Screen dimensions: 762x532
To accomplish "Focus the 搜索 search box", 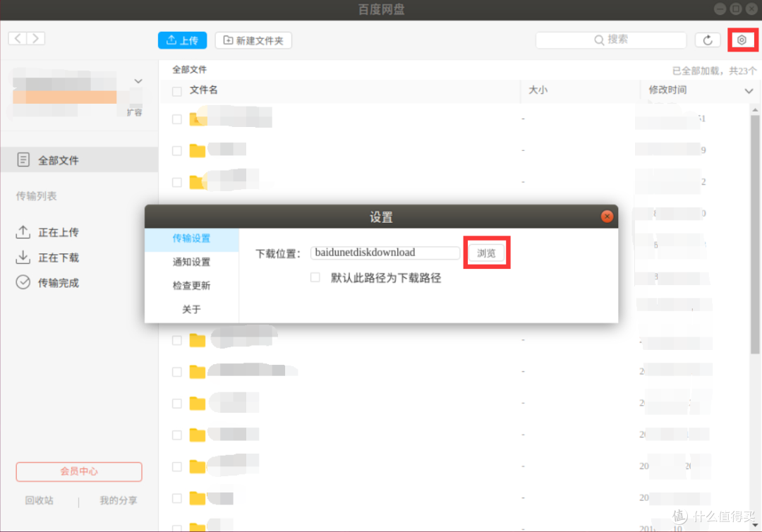I will [611, 40].
